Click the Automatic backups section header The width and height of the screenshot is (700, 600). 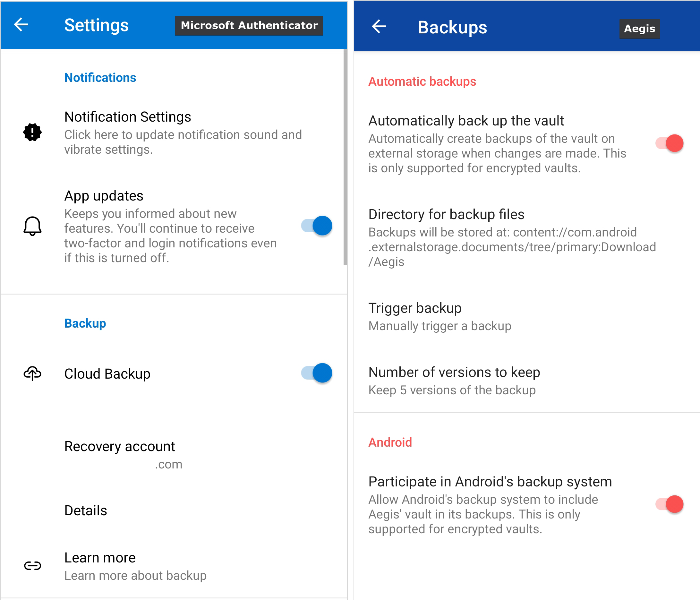click(422, 81)
